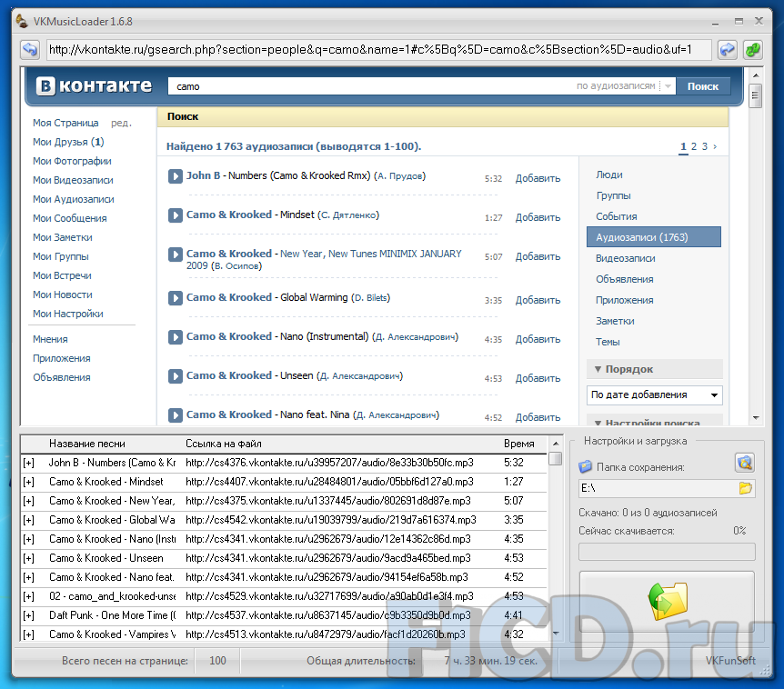Add Global Warming track via Добавить
This screenshot has height=689, width=784.
pos(538,300)
